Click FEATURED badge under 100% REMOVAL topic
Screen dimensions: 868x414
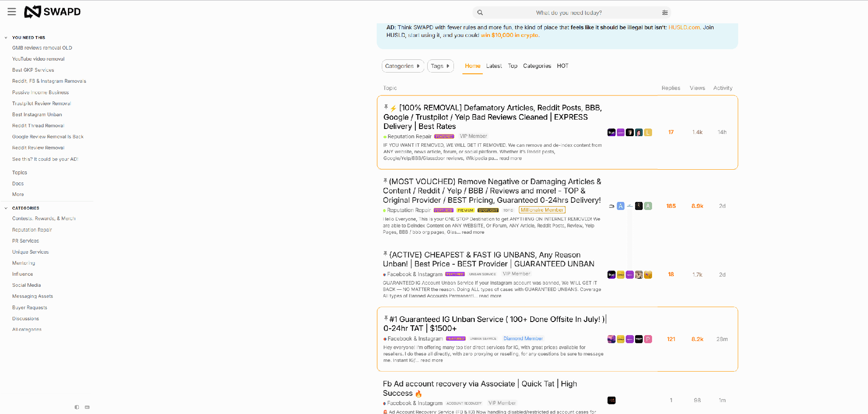(x=444, y=137)
